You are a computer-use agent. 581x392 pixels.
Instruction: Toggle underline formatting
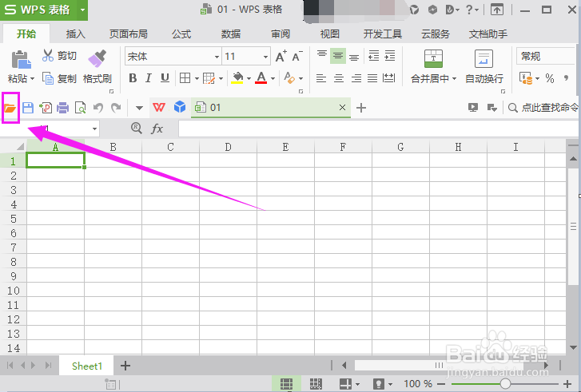pyautogui.click(x=165, y=78)
